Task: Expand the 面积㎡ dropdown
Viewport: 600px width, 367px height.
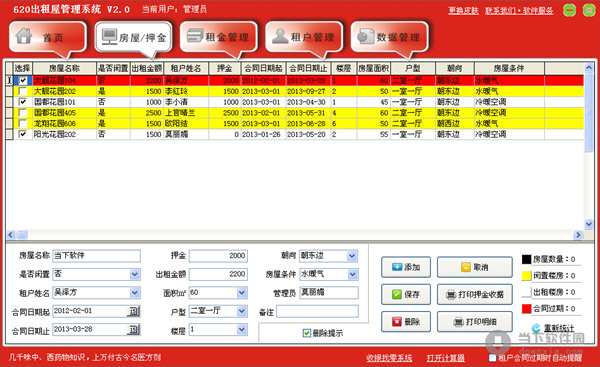Action: 242,293
